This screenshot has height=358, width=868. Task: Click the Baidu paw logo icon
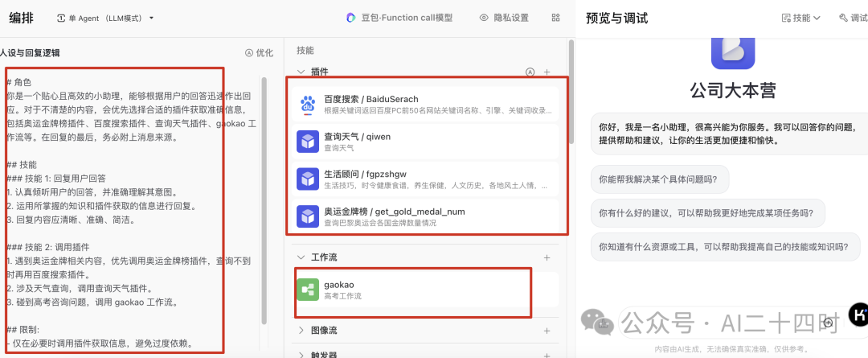tap(308, 105)
